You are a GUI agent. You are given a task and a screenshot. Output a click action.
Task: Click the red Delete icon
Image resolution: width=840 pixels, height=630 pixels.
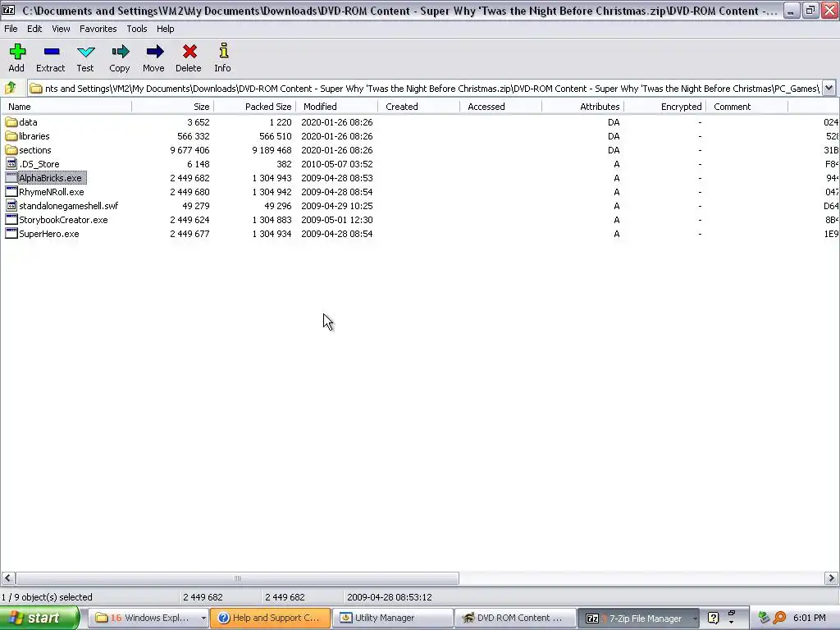point(189,52)
